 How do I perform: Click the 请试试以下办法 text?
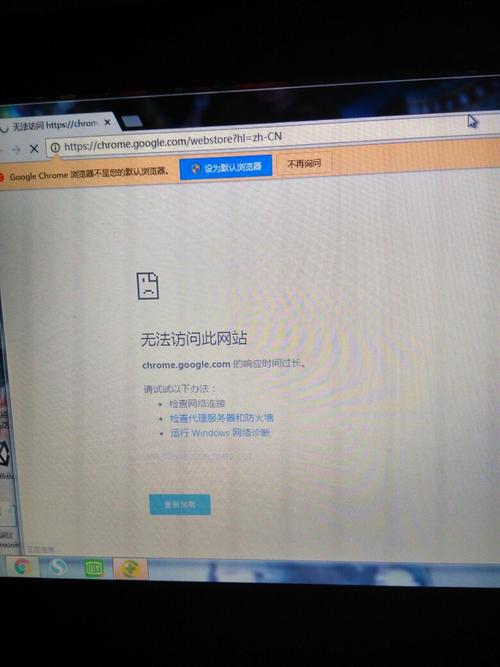180,388
